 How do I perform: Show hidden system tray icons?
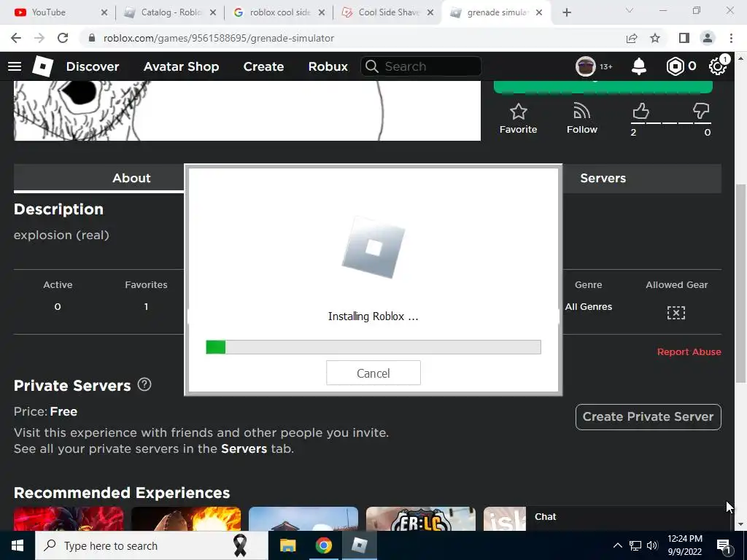pyautogui.click(x=617, y=545)
